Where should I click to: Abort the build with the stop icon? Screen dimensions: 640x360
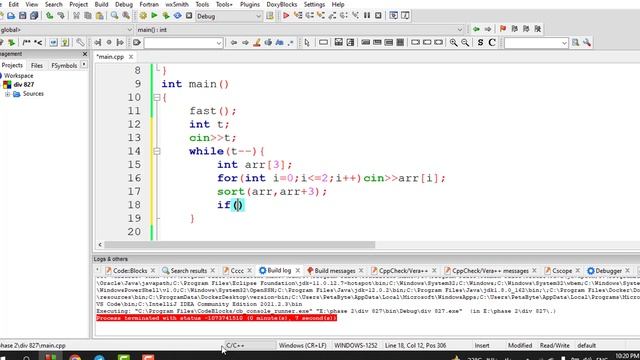(x=189, y=16)
